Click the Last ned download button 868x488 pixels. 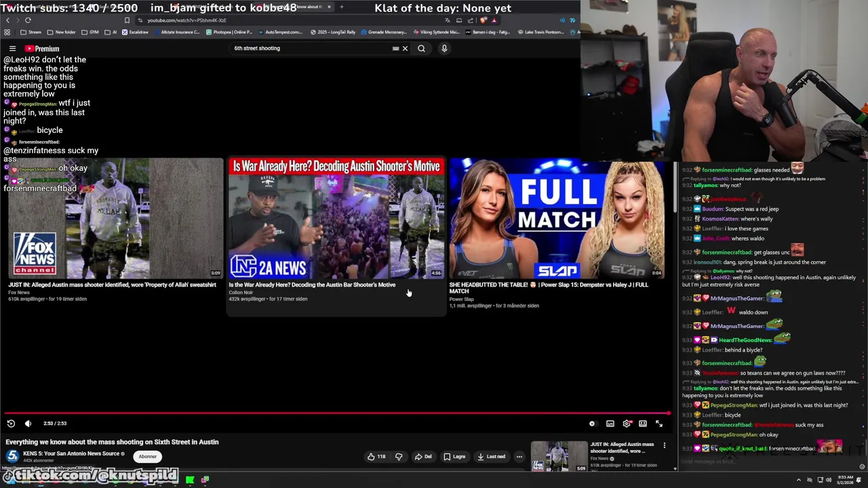click(492, 457)
